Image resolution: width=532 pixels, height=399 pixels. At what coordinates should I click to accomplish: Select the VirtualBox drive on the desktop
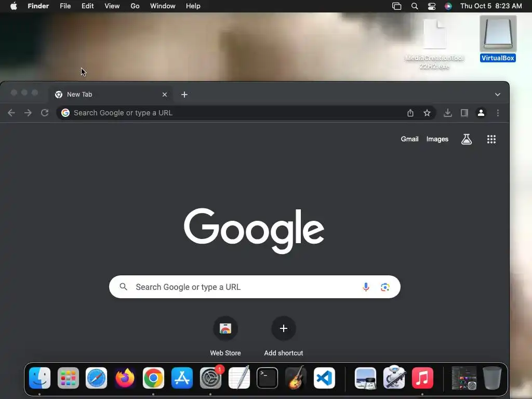tap(498, 38)
